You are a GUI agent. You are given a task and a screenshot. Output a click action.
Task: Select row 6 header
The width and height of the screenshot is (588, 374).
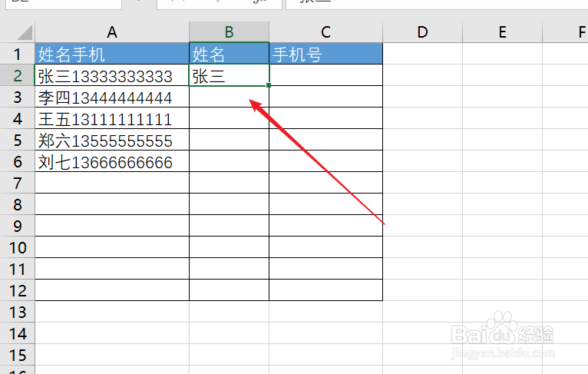tap(17, 162)
